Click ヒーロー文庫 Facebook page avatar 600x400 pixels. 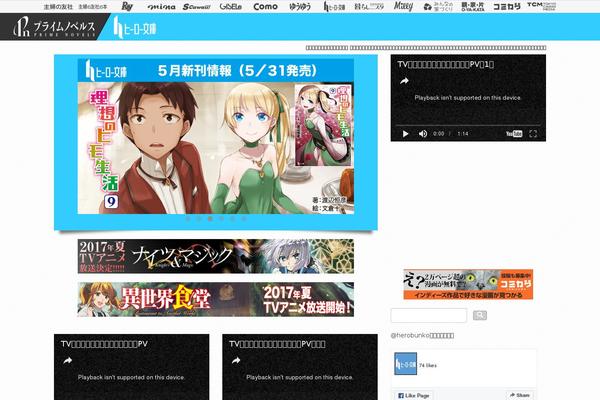(405, 364)
